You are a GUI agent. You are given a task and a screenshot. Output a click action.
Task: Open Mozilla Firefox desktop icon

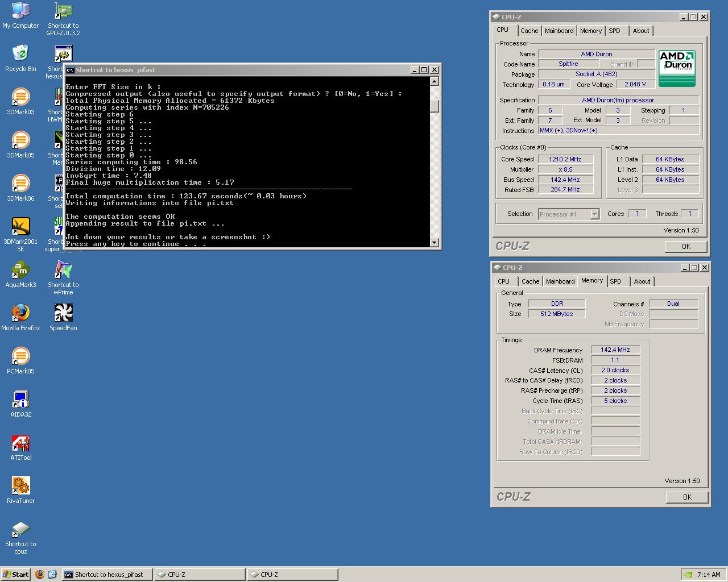20,318
